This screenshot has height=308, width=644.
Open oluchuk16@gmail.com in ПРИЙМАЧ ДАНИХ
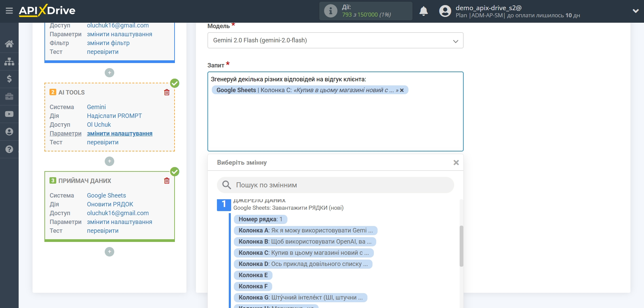point(118,213)
